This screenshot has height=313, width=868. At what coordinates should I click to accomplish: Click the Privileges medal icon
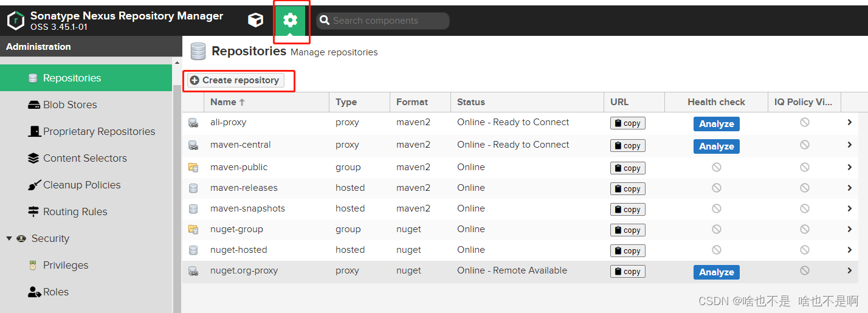click(33, 265)
